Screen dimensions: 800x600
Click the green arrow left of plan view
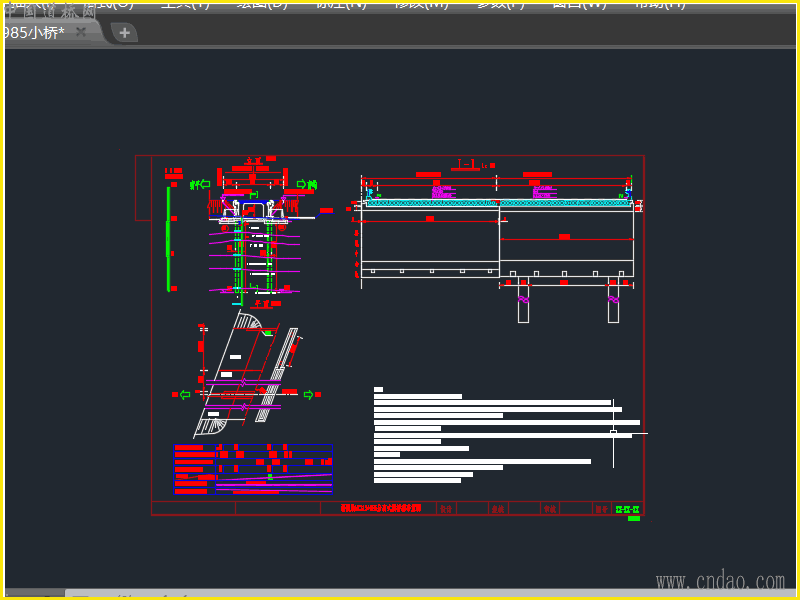click(x=184, y=395)
